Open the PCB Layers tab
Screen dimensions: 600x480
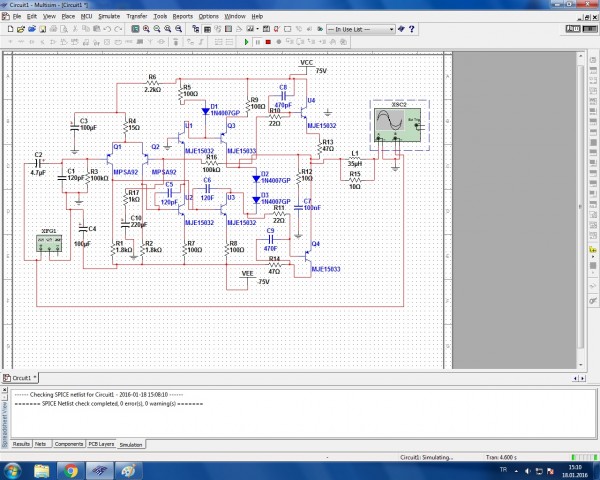coord(102,443)
